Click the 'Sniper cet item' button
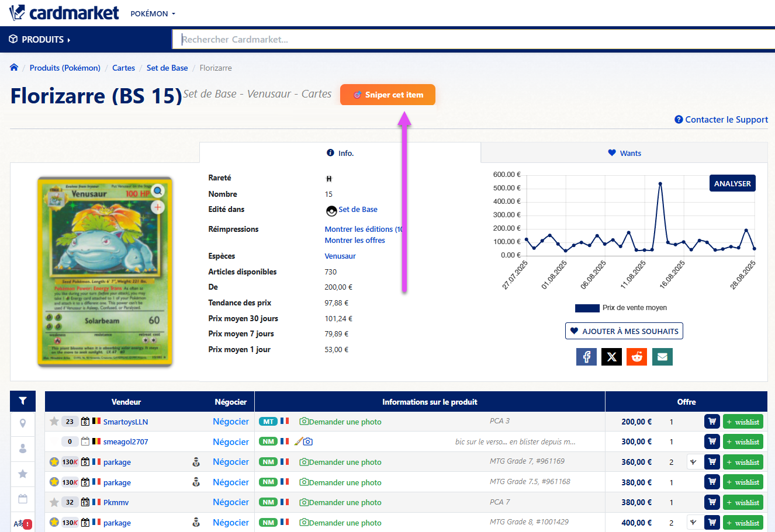 click(387, 94)
